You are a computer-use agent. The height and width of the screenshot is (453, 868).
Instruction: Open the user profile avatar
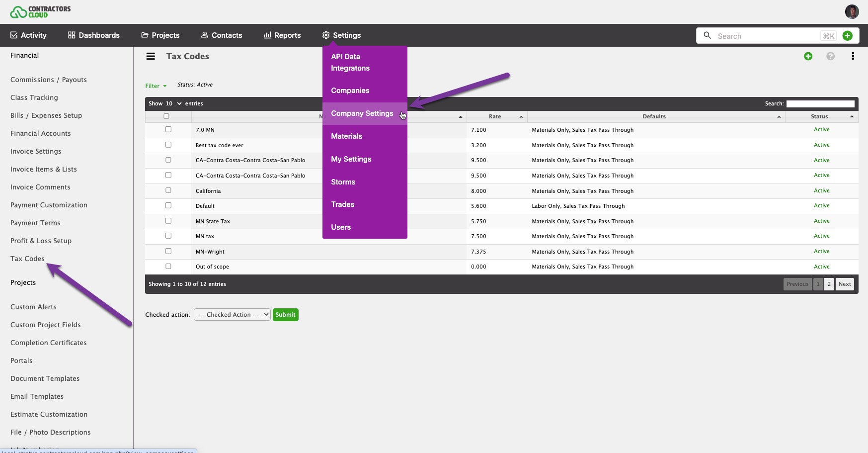click(x=852, y=11)
